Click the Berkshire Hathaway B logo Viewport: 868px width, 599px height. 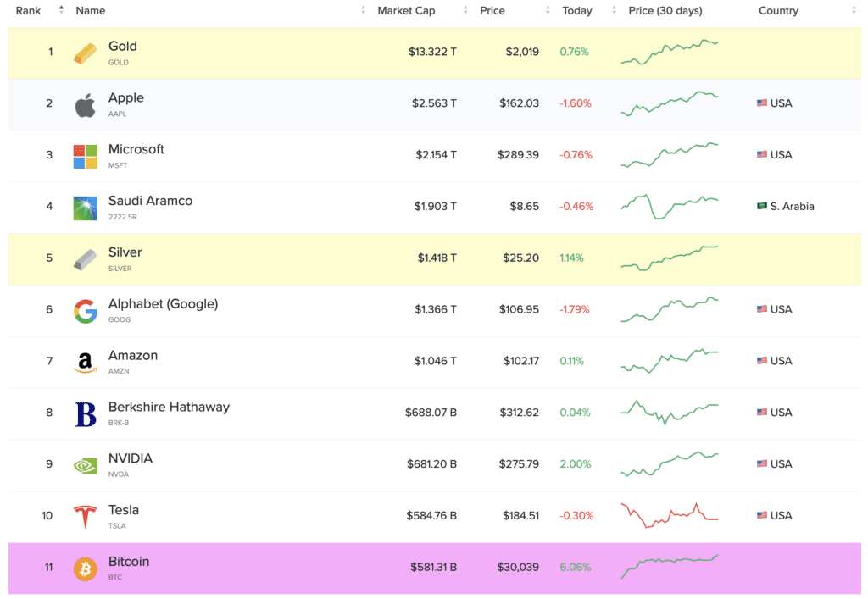[86, 413]
